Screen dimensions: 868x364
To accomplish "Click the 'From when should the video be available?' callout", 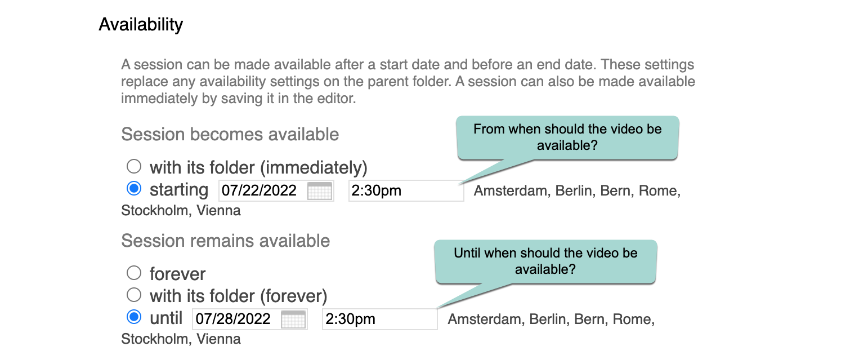I will [x=567, y=137].
